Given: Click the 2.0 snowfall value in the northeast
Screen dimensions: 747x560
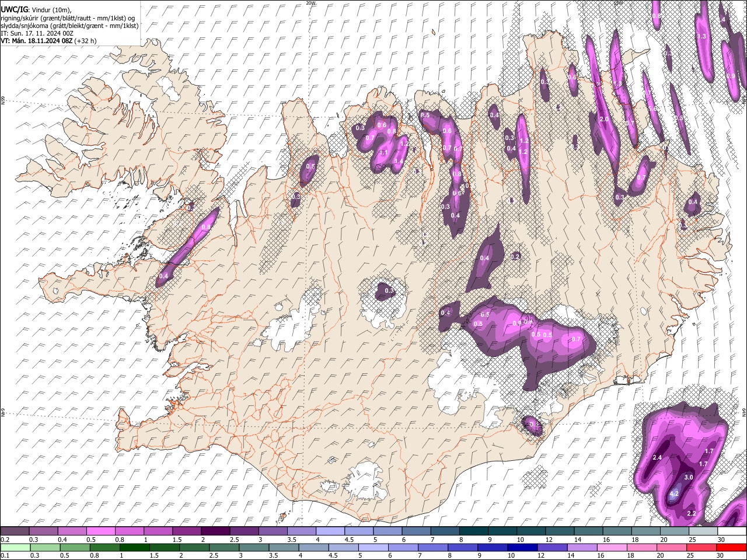Looking at the screenshot, I should pyautogui.click(x=605, y=119).
